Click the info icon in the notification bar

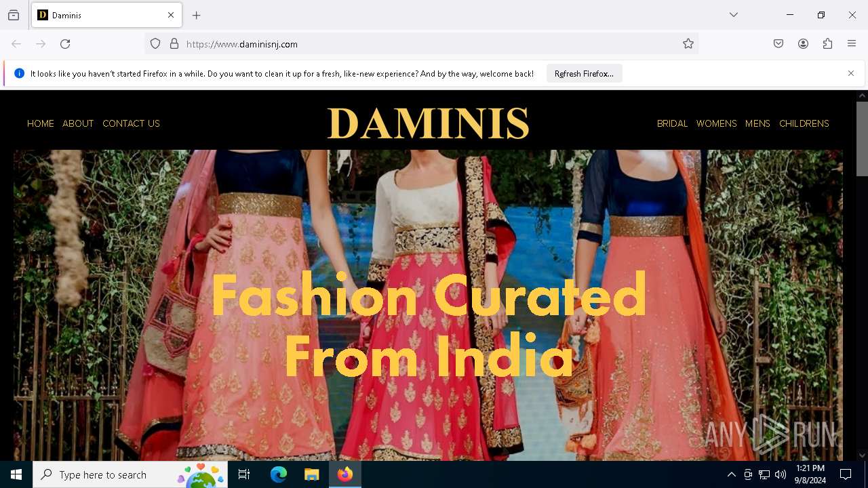pyautogui.click(x=19, y=73)
